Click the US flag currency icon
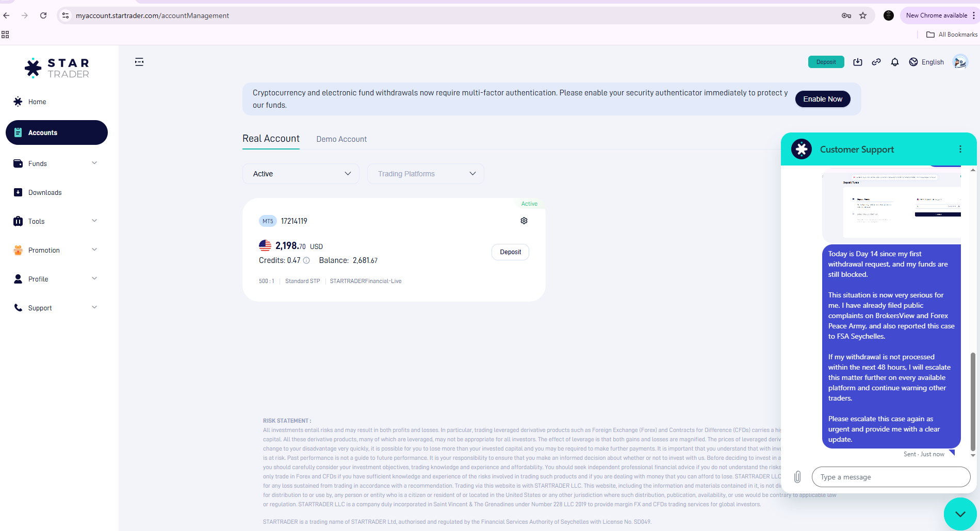980x531 pixels. [265, 246]
